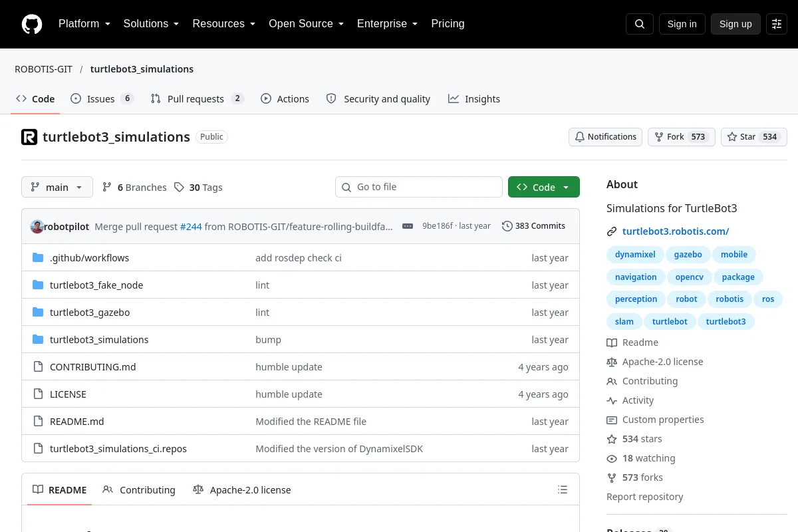Expand the Open Source menu
Image resolution: width=798 pixels, height=532 pixels.
point(306,24)
